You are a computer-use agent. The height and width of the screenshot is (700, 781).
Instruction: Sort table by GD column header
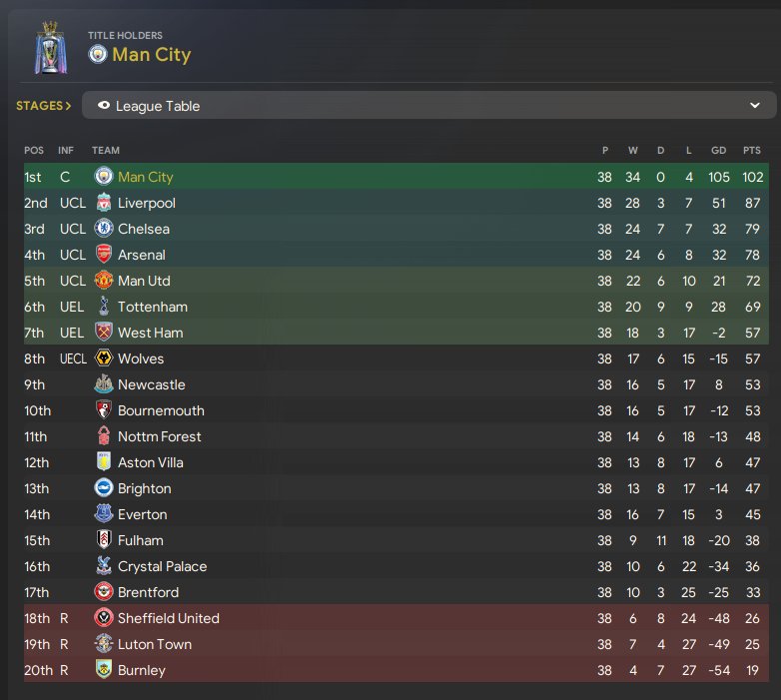tap(718, 151)
